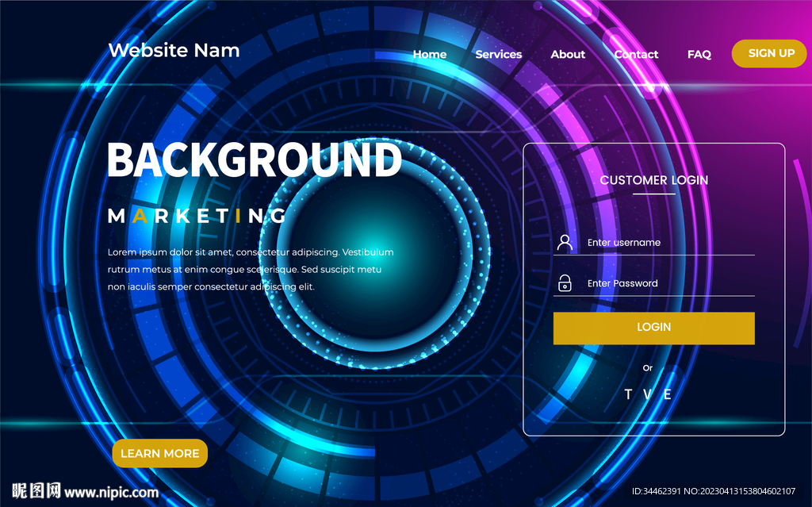Click the "BACKGROUND" headline text
Image resolution: width=812 pixels, height=507 pixels.
(x=255, y=159)
